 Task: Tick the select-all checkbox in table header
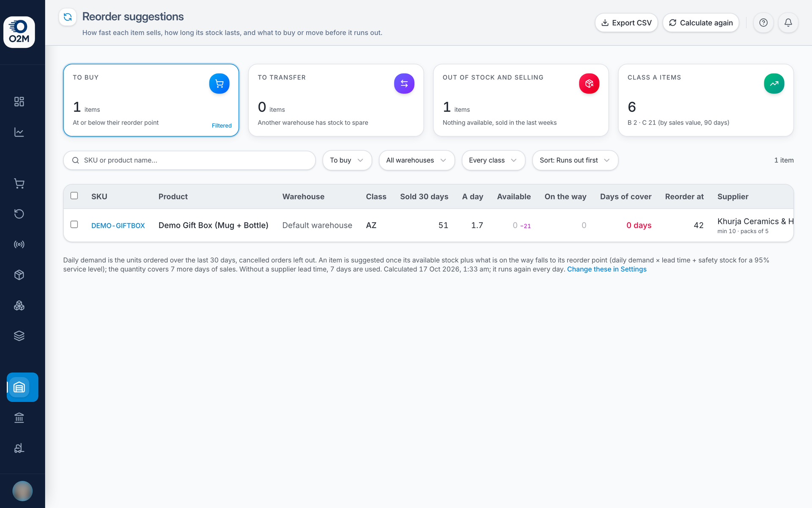[74, 196]
